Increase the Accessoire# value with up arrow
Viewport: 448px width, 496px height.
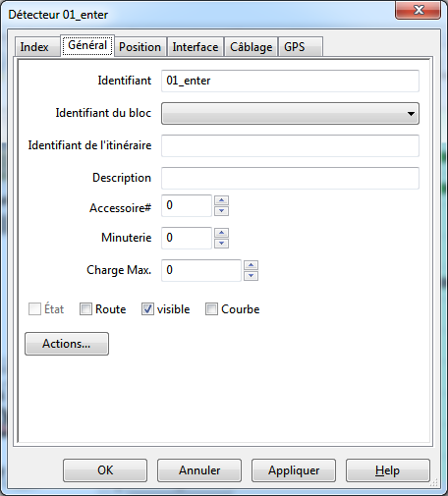pyautogui.click(x=221, y=200)
